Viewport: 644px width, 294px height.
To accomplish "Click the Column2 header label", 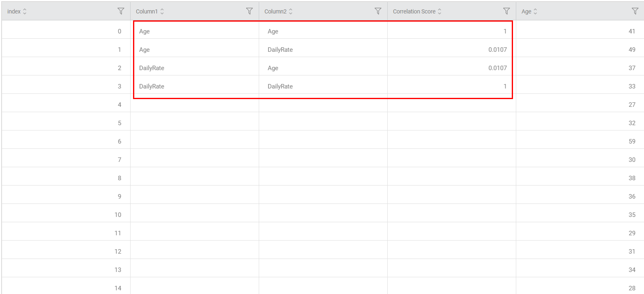I will 275,11.
